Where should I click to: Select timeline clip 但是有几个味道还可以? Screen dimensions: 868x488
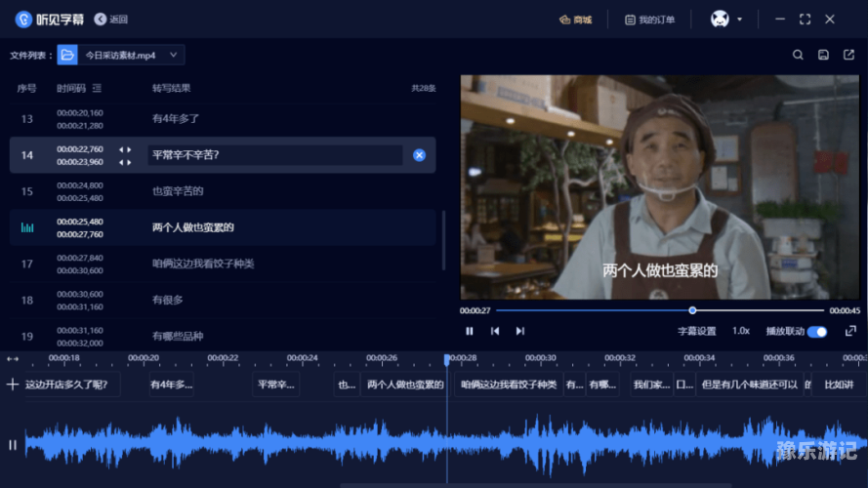[749, 385]
